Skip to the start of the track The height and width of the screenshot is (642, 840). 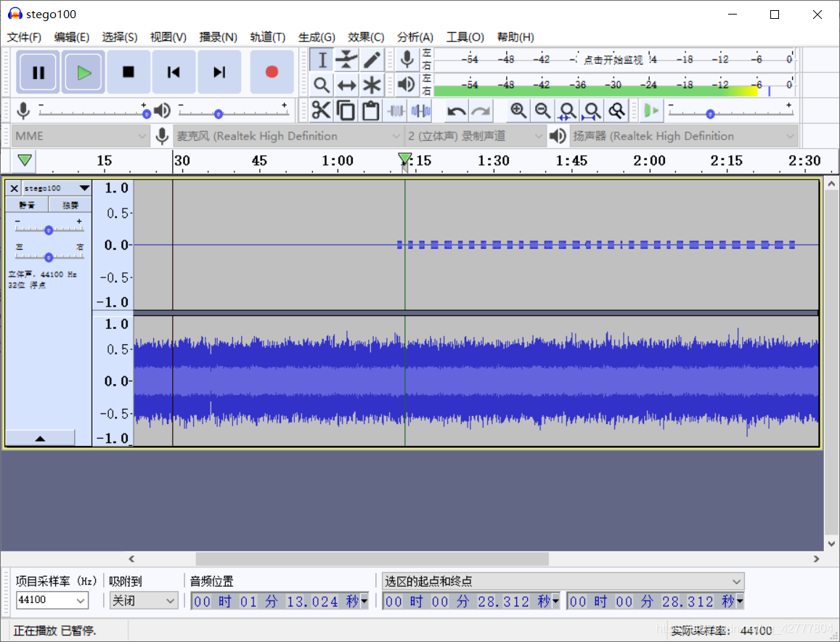[174, 72]
